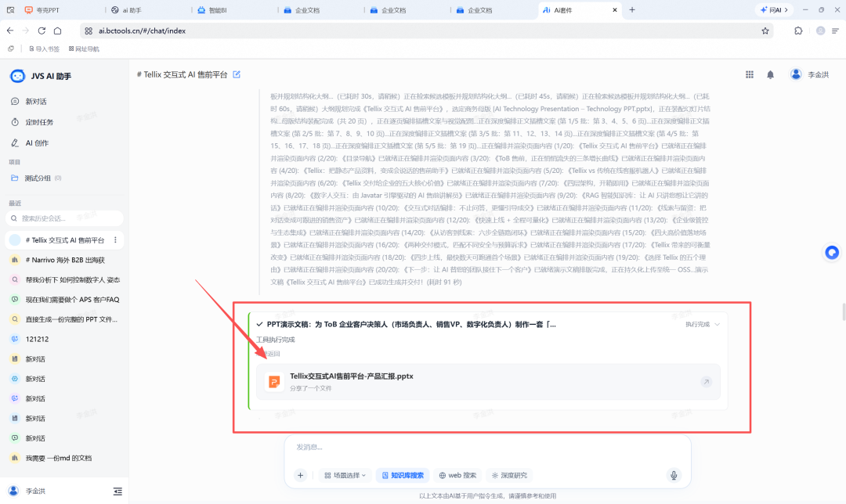
Task: Open the 我需要一份md 的文档 conversation
Action: 65,458
